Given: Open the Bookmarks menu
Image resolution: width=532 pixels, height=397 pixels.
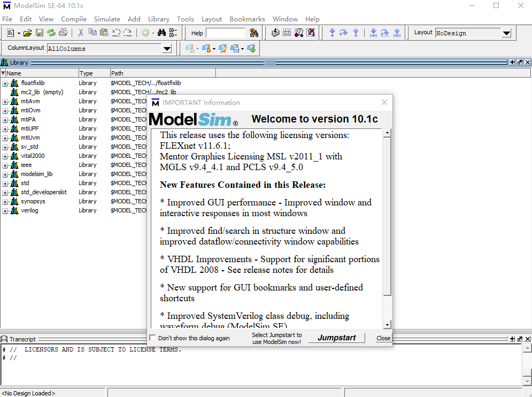Looking at the screenshot, I should click(247, 19).
